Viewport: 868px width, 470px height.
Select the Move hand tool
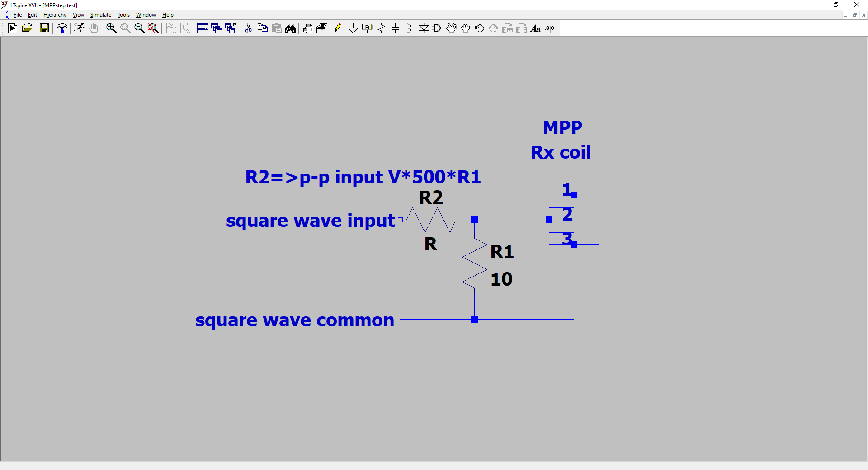click(452, 28)
